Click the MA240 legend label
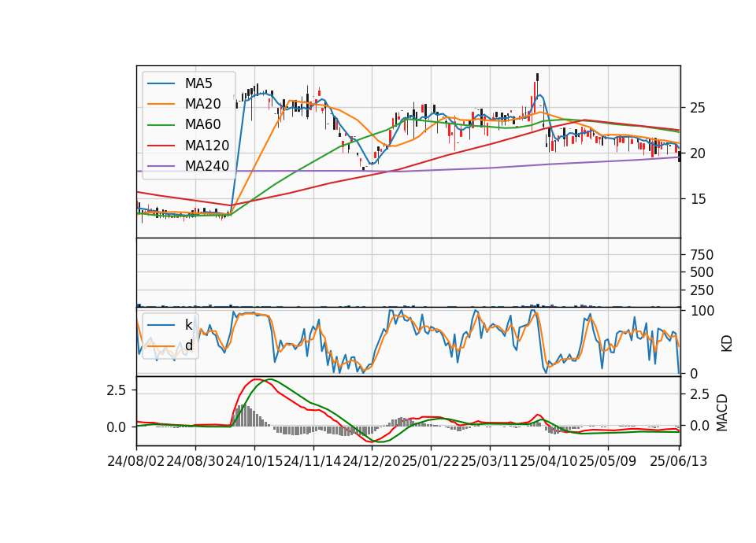Viewport: 756px width, 543px height. [x=207, y=166]
